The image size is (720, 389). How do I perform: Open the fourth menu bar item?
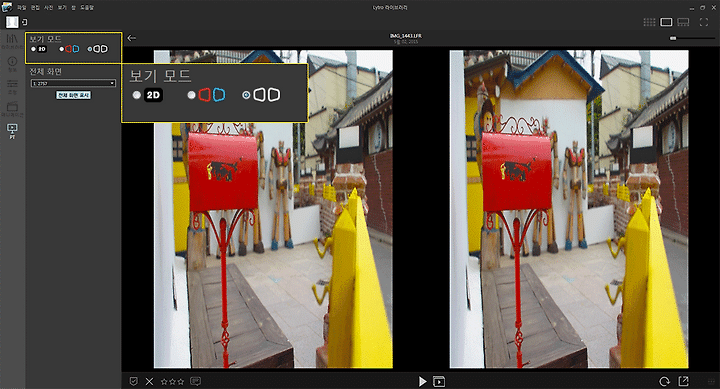[62, 7]
